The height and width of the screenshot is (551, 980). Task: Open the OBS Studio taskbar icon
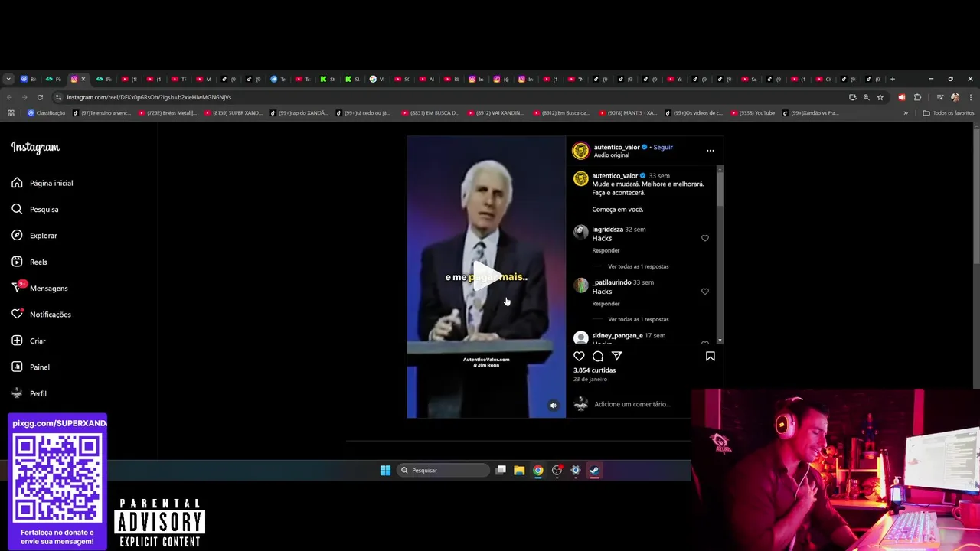(x=557, y=471)
